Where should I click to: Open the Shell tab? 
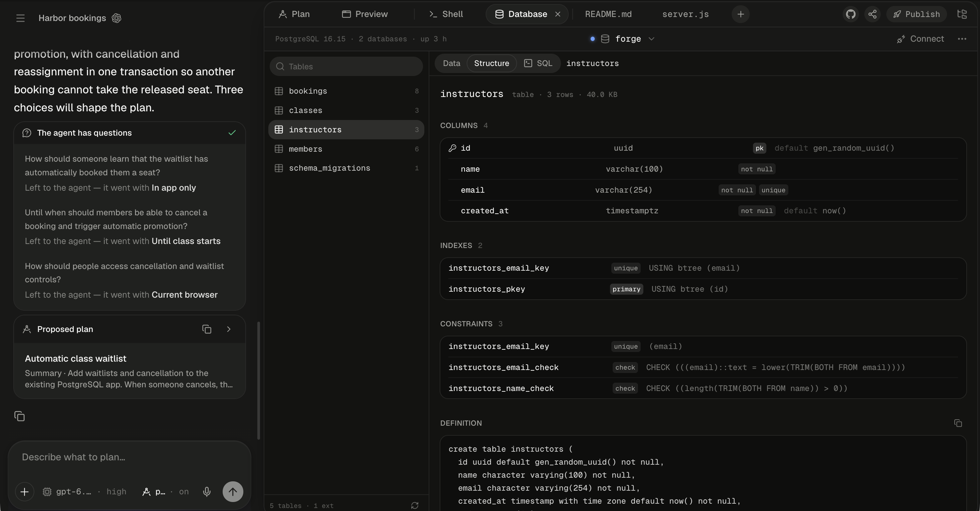tap(446, 14)
